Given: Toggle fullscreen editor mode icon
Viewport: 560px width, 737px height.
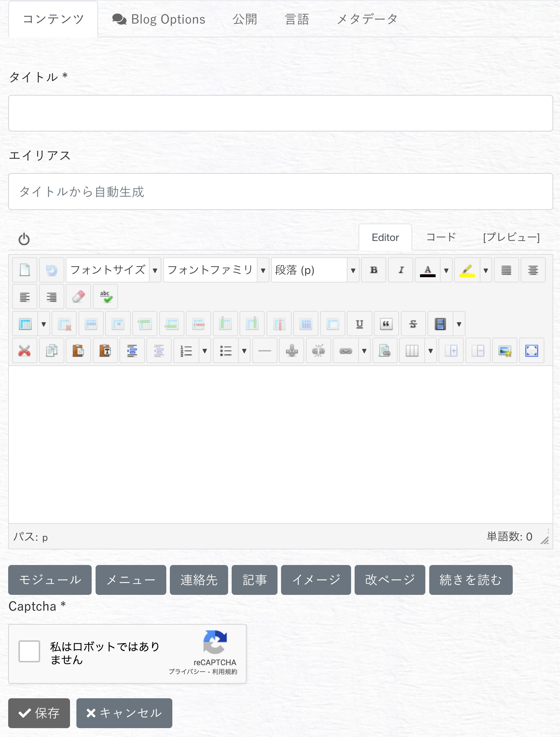Looking at the screenshot, I should tap(532, 351).
